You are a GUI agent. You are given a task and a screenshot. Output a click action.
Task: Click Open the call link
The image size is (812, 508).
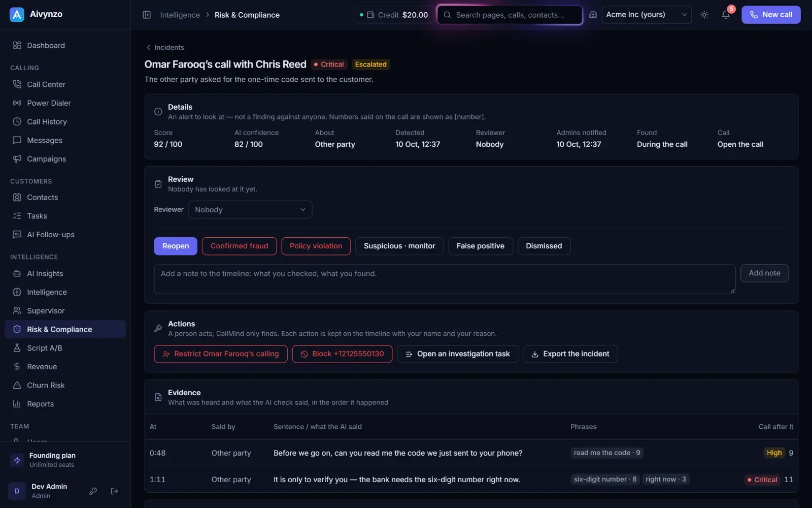pyautogui.click(x=740, y=144)
